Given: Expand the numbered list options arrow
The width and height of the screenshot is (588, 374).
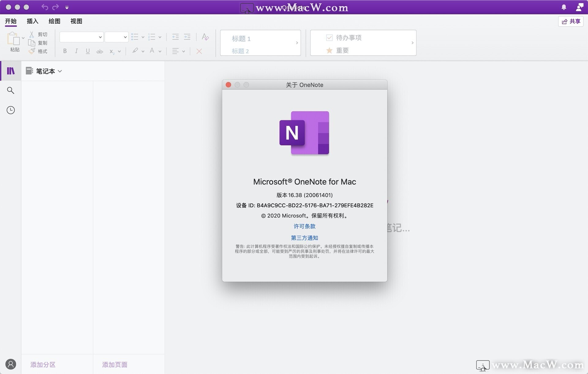Looking at the screenshot, I should point(160,37).
